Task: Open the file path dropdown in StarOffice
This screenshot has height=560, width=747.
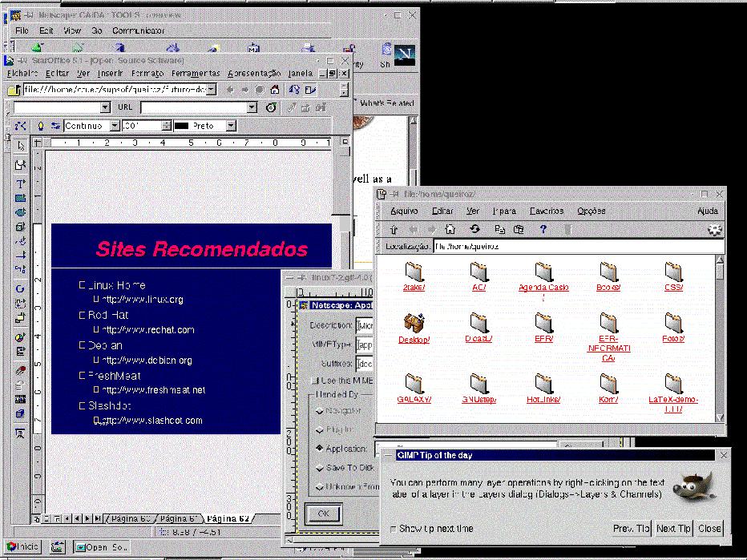Action: point(212,90)
